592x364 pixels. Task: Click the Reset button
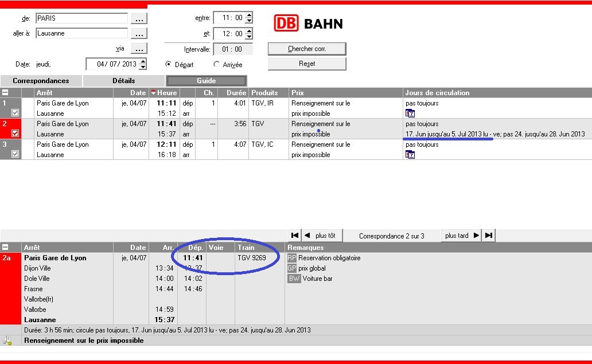tap(307, 64)
